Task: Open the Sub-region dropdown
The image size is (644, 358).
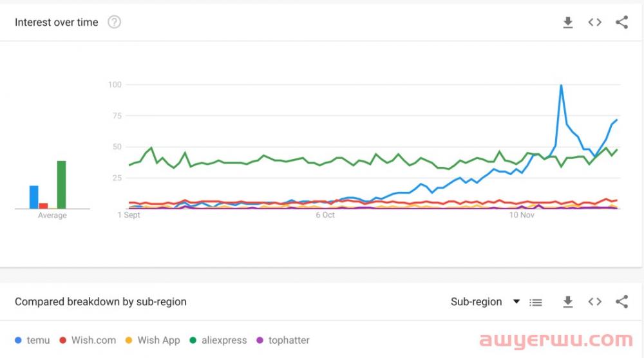Action: coord(476,301)
